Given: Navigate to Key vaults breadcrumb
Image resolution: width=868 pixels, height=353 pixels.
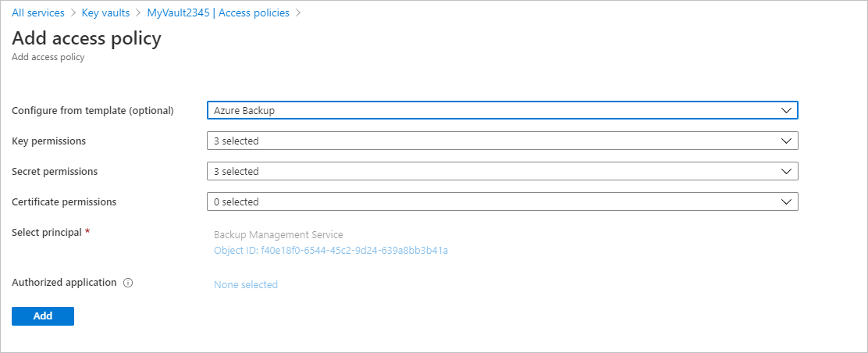Looking at the screenshot, I should coord(105,13).
